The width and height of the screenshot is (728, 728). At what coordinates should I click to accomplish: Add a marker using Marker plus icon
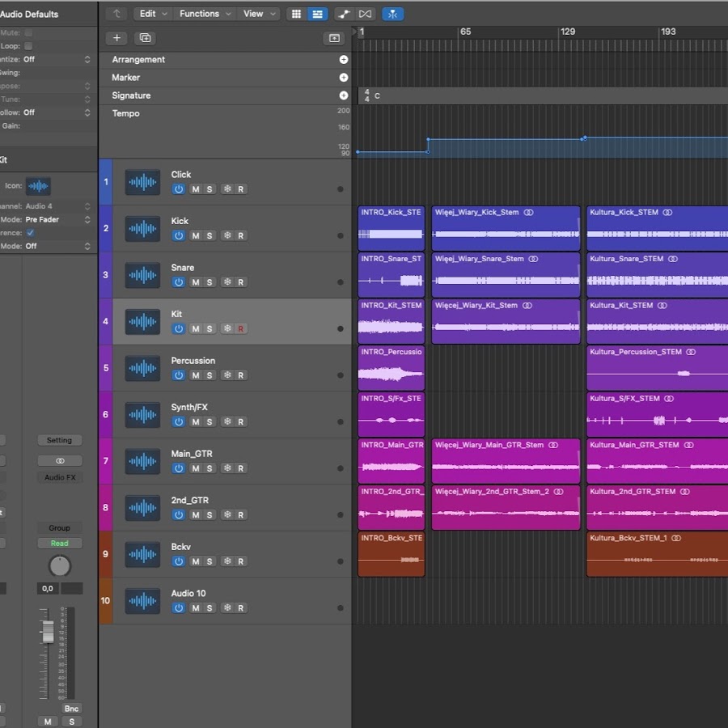pyautogui.click(x=344, y=78)
